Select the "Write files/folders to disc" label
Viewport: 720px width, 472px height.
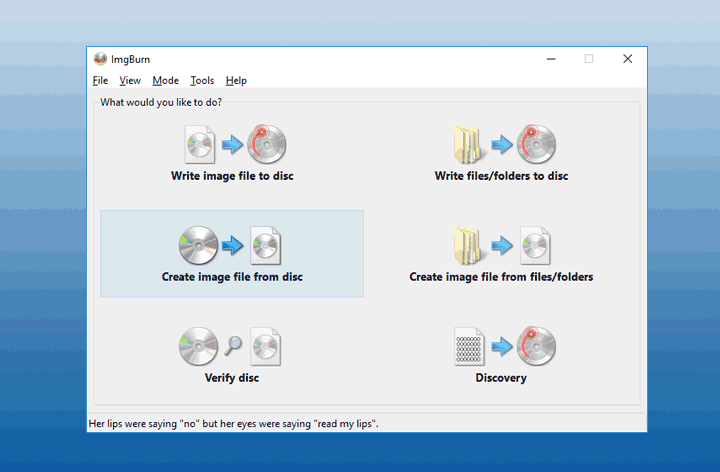501,176
